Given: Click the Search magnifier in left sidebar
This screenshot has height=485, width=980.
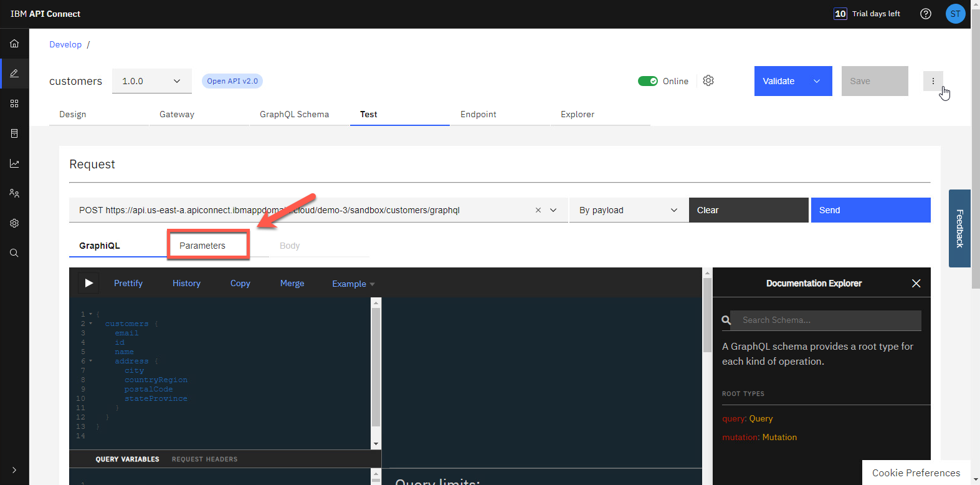Looking at the screenshot, I should [14, 253].
